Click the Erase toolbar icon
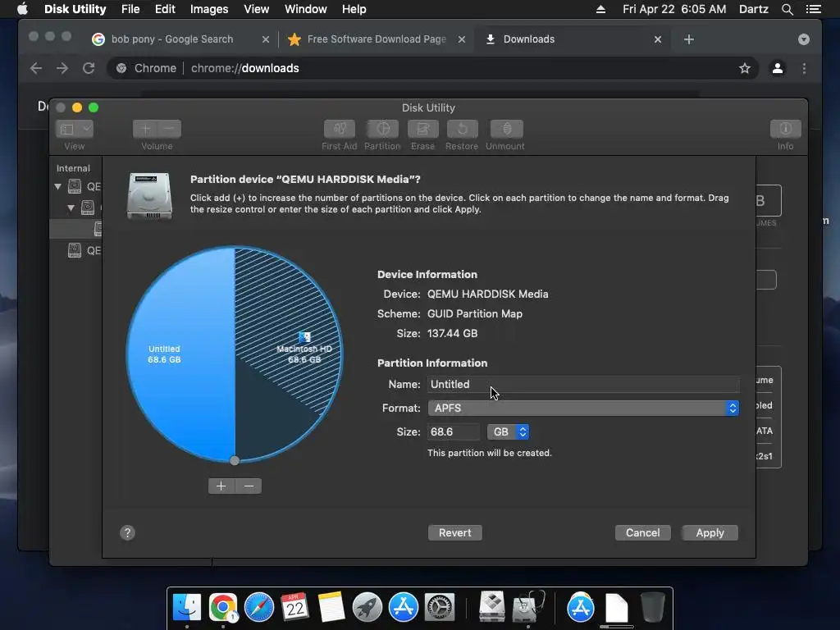Viewport: 840px width, 630px height. [422, 129]
